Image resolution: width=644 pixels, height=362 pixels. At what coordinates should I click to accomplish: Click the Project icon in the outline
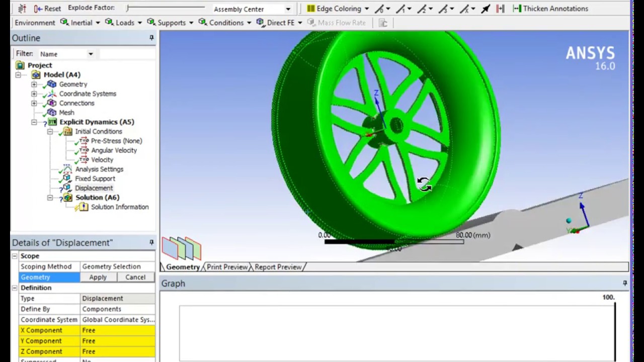20,65
